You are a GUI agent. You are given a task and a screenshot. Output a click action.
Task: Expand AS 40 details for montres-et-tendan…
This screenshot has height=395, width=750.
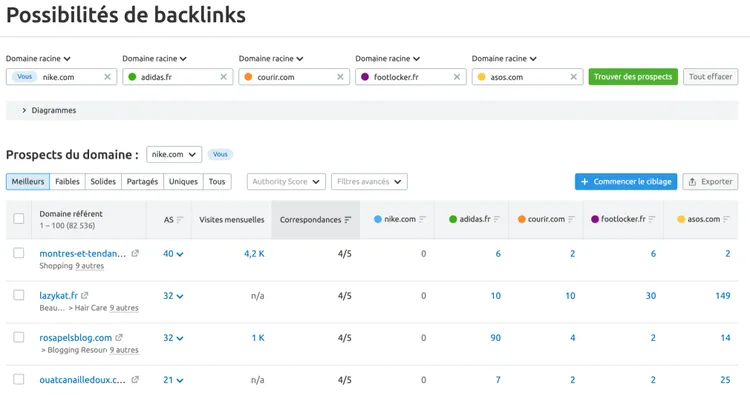coord(173,254)
